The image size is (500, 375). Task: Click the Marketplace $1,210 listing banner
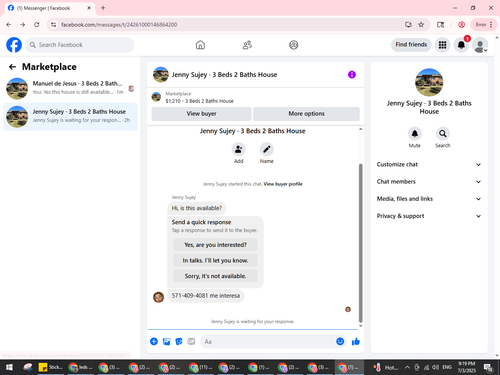tap(256, 97)
